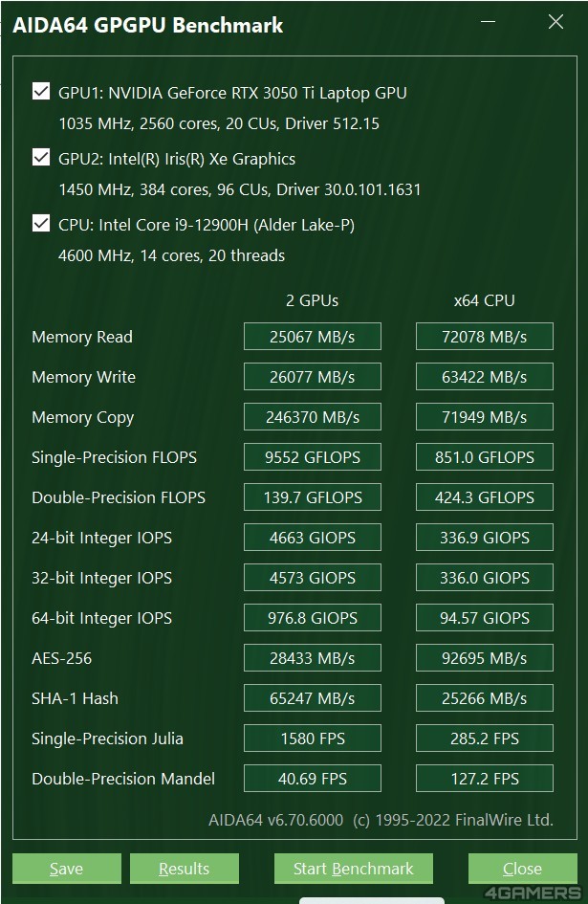
Task: Click the Memory Read row label
Action: [x=82, y=337]
